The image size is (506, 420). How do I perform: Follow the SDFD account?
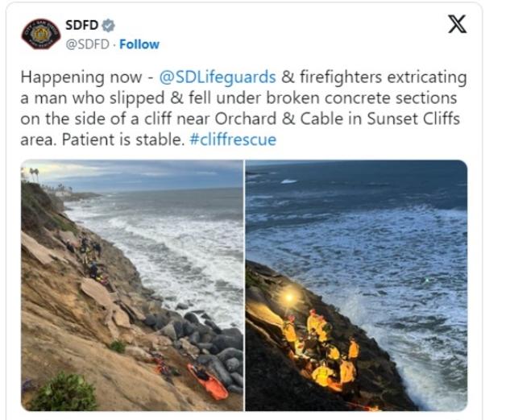coord(139,44)
